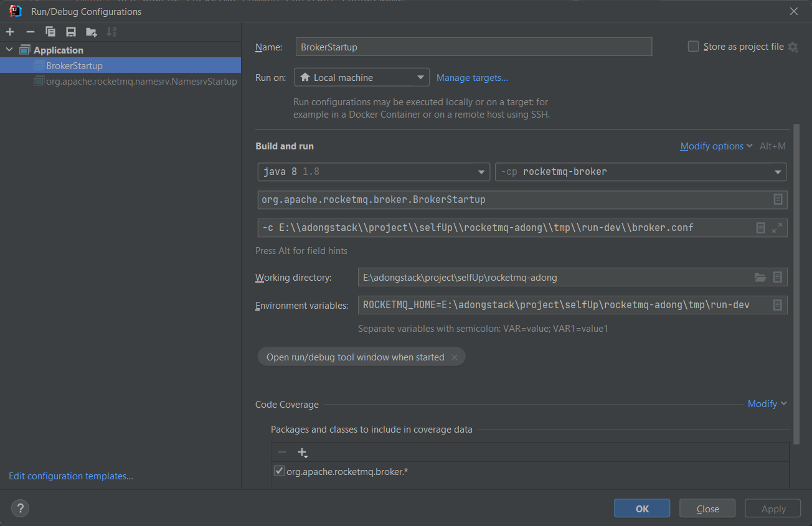The height and width of the screenshot is (526, 812).
Task: Open Manage targets link
Action: tap(472, 77)
